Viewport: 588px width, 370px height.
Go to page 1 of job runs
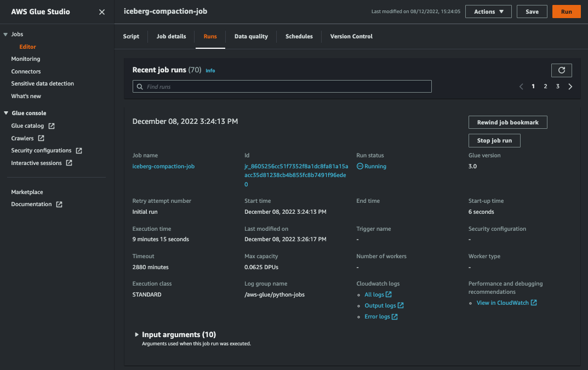click(533, 87)
